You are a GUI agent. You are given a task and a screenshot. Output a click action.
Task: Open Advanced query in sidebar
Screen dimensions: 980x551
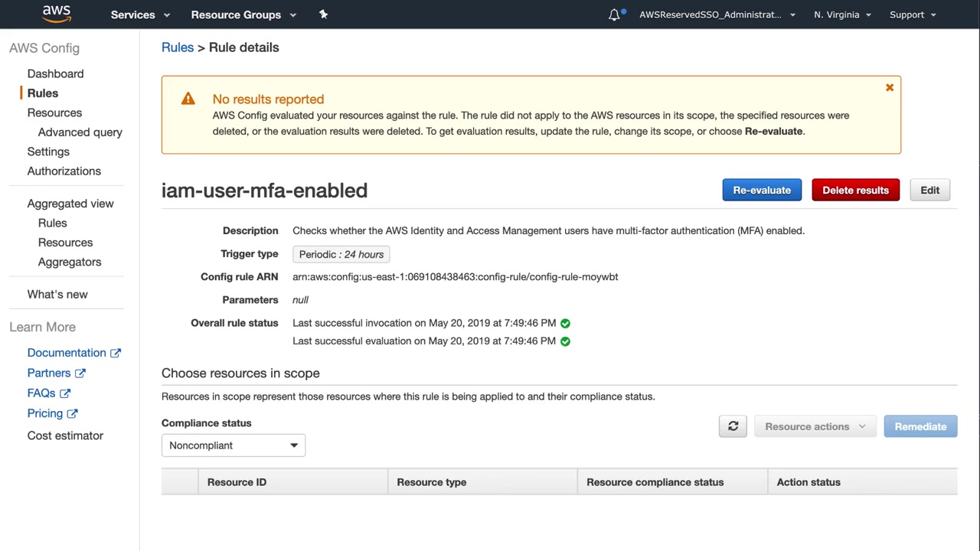[80, 132]
